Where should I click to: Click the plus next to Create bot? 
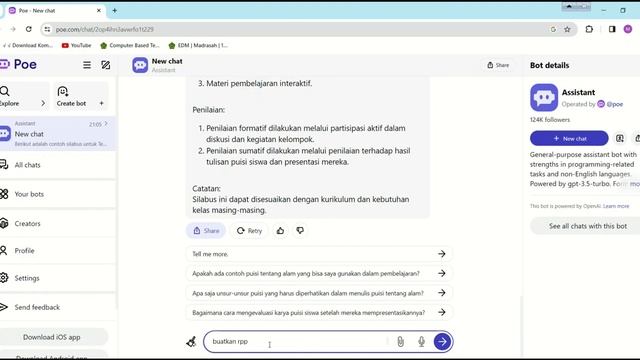click(x=102, y=103)
